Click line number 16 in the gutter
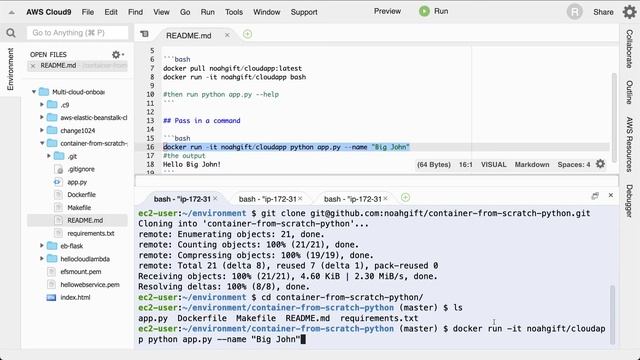Viewport: 640px width, 360px height. pyautogui.click(x=150, y=147)
